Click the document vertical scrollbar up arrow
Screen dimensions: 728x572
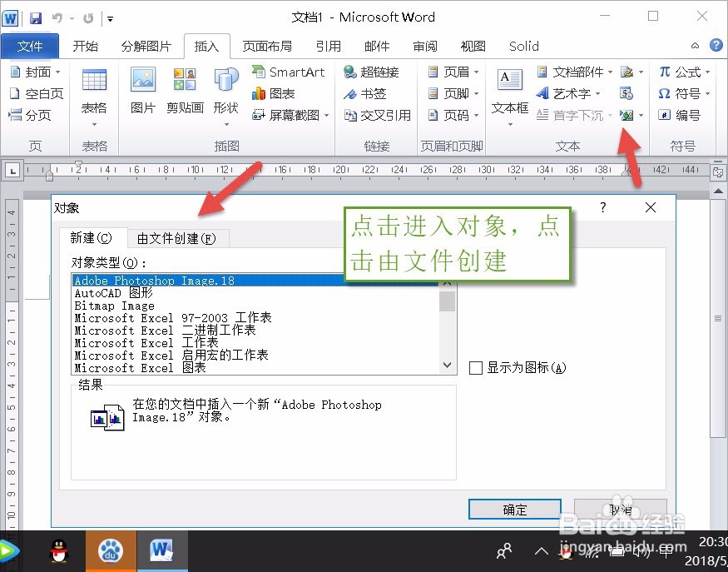(x=718, y=191)
